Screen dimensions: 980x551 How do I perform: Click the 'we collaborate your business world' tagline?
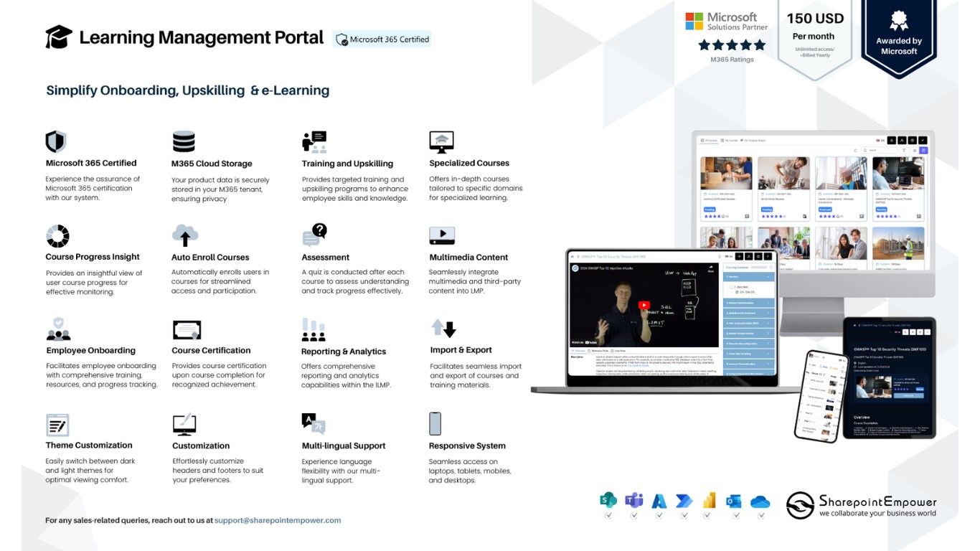(877, 514)
